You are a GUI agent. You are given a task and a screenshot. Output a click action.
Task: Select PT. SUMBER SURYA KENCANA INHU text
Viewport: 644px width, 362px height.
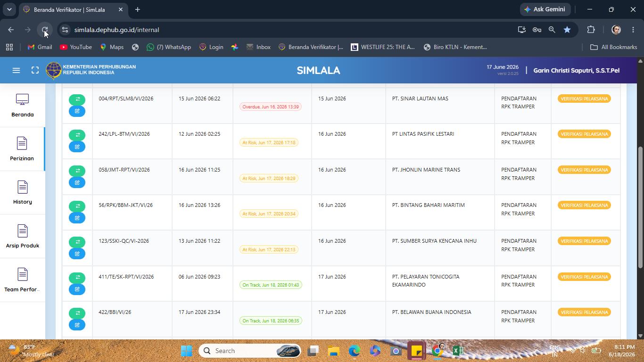[434, 241]
